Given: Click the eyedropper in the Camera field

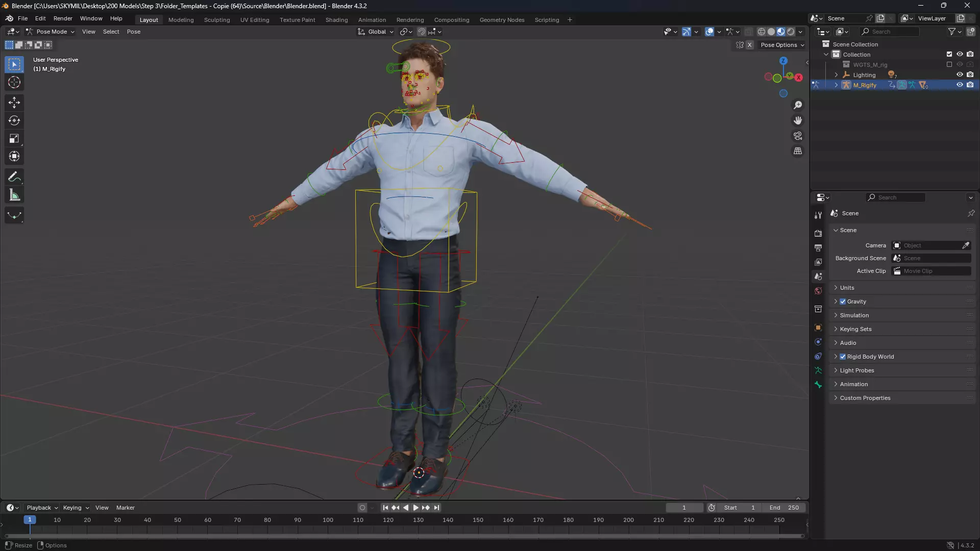Looking at the screenshot, I should (966, 245).
